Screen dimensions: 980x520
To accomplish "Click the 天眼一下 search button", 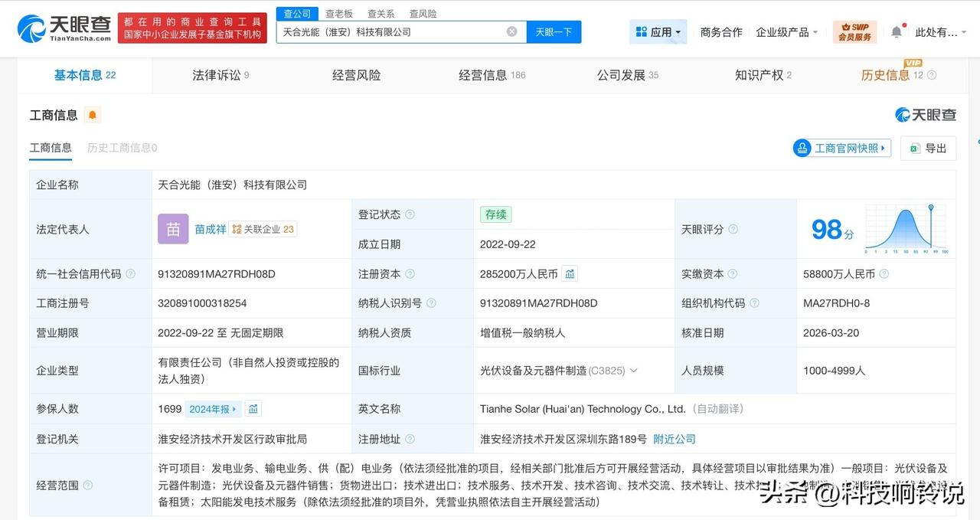I will 553,31.
